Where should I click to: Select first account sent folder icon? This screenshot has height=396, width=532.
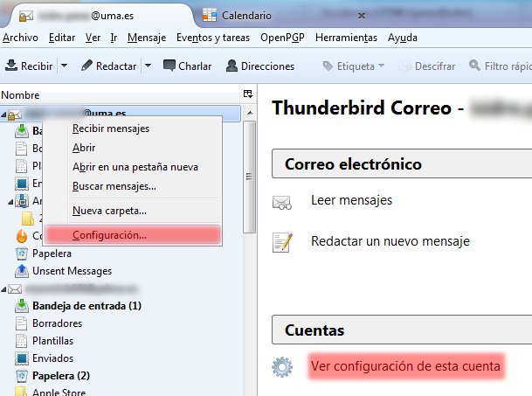(22, 184)
